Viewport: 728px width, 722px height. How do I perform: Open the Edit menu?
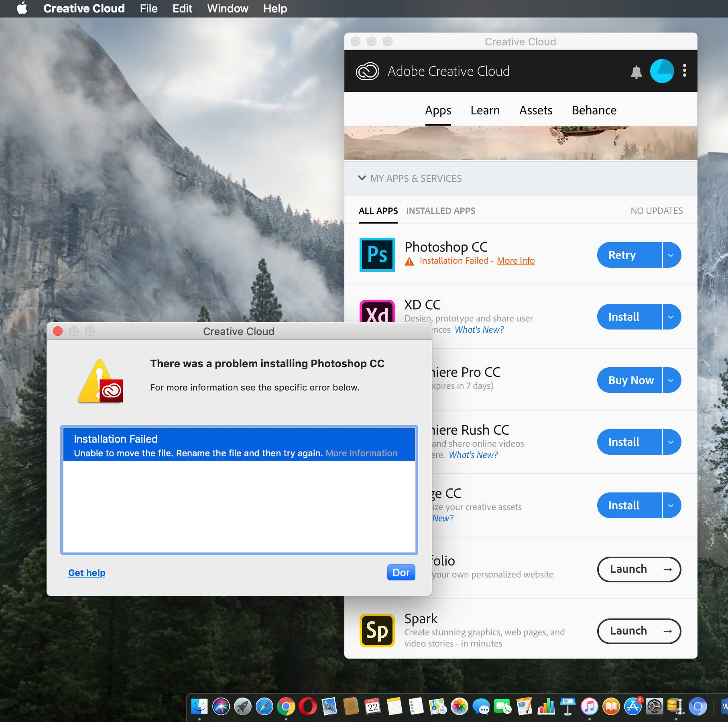[182, 8]
